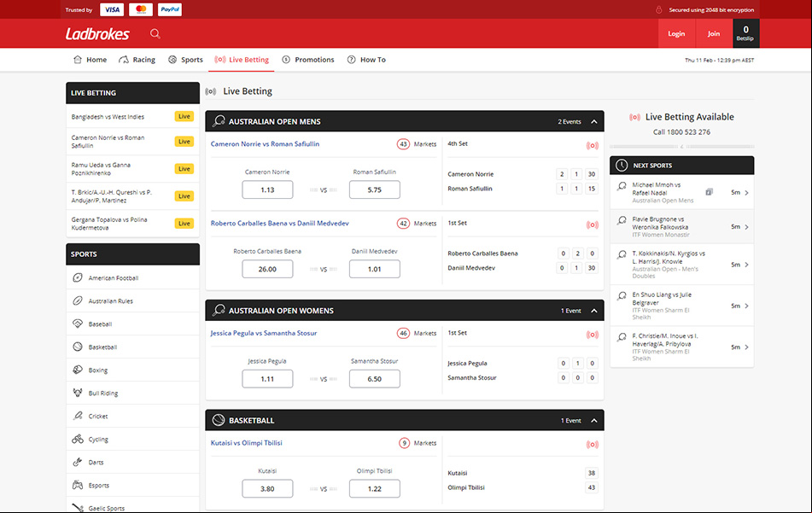This screenshot has width=812, height=513.
Task: Click icon beside Mmoh vs Nadal 5m
Action: 709,192
